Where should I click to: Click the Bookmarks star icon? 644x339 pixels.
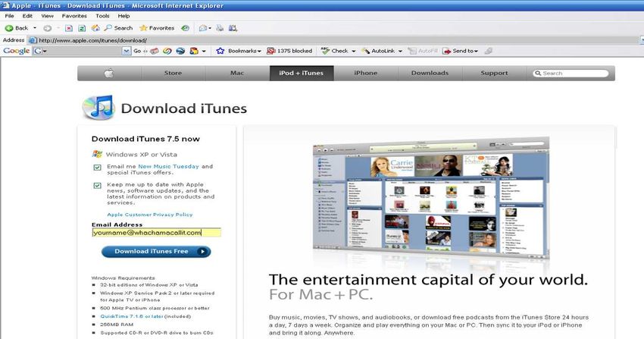(220, 51)
